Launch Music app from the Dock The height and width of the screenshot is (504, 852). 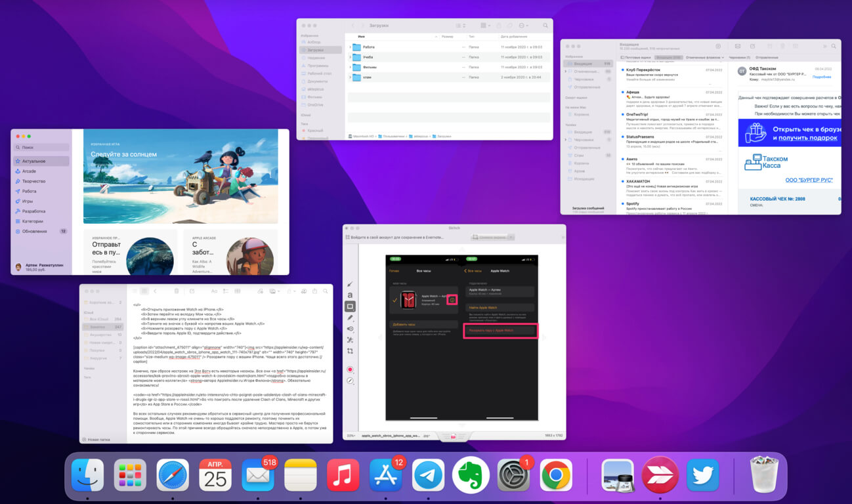pos(343,475)
